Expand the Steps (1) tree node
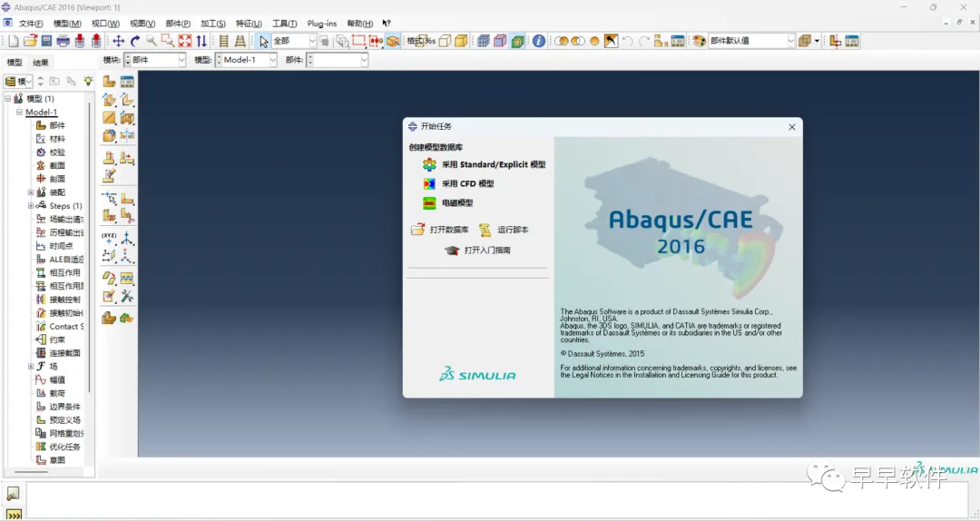 tap(31, 206)
